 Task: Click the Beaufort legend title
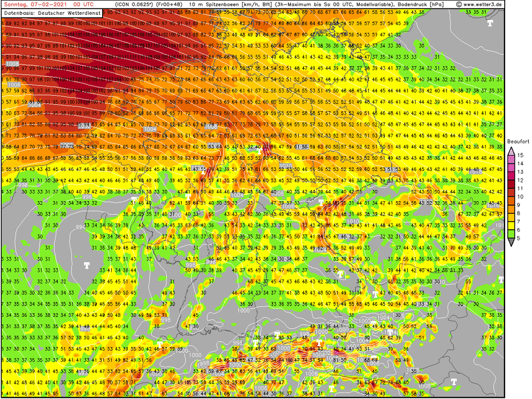coord(518,141)
